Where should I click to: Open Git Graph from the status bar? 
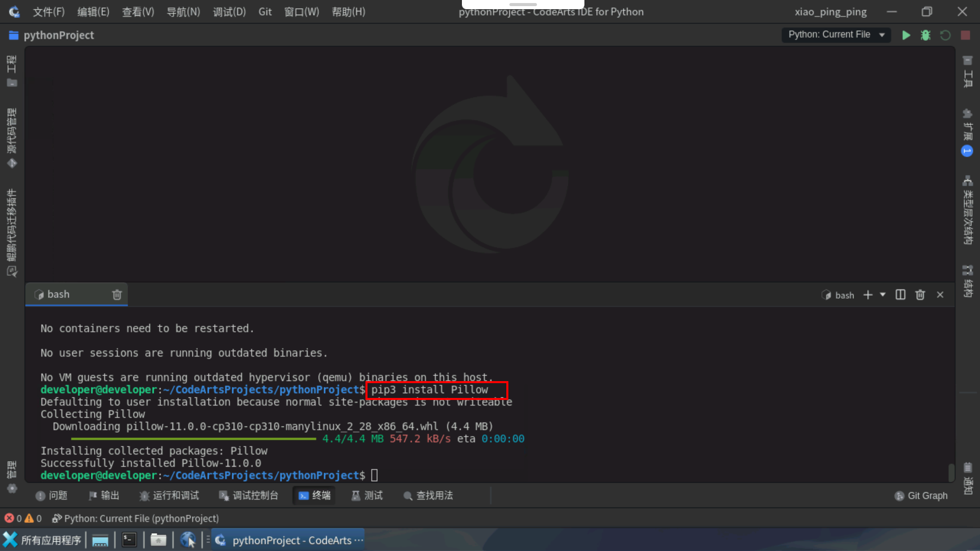coord(921,495)
